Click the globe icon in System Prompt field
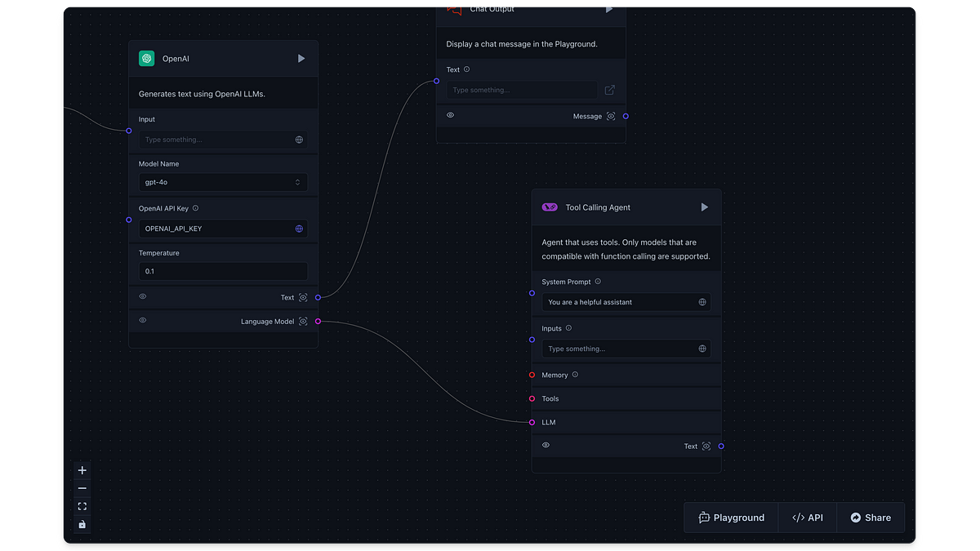980x551 pixels. (x=702, y=302)
